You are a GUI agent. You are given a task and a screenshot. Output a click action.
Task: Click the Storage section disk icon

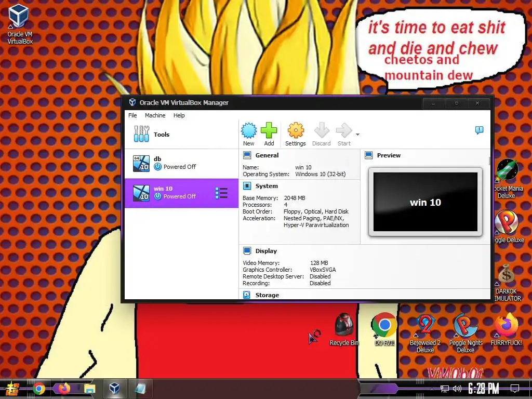tap(247, 295)
